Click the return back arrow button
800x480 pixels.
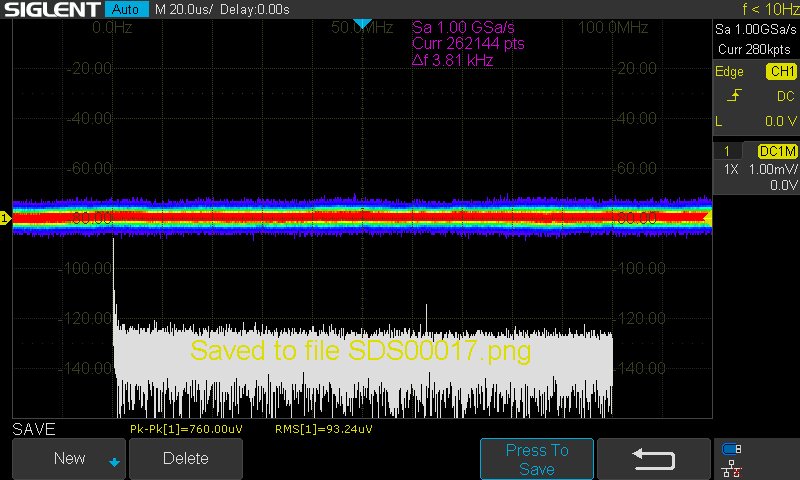pos(654,459)
